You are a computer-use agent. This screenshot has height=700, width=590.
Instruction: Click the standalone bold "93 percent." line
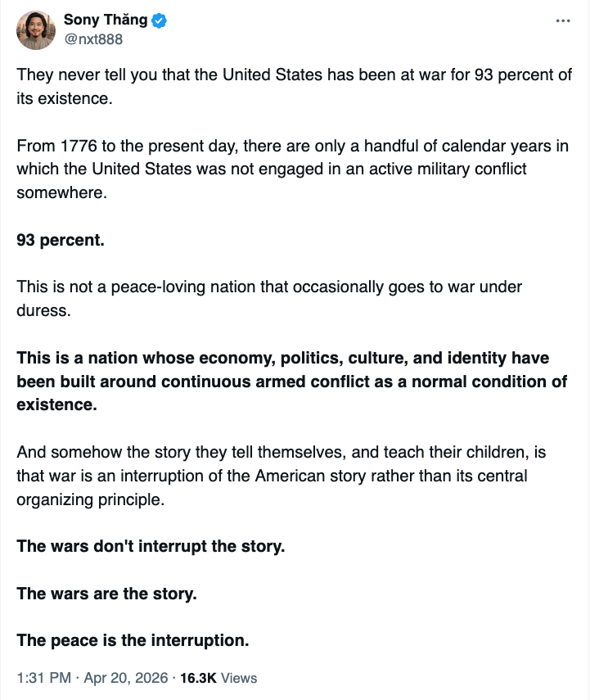coord(61,241)
